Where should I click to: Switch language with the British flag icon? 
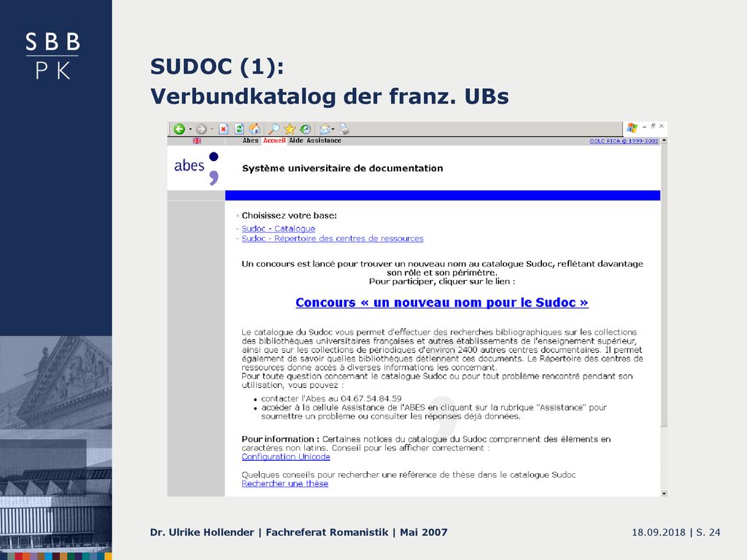coord(197,141)
